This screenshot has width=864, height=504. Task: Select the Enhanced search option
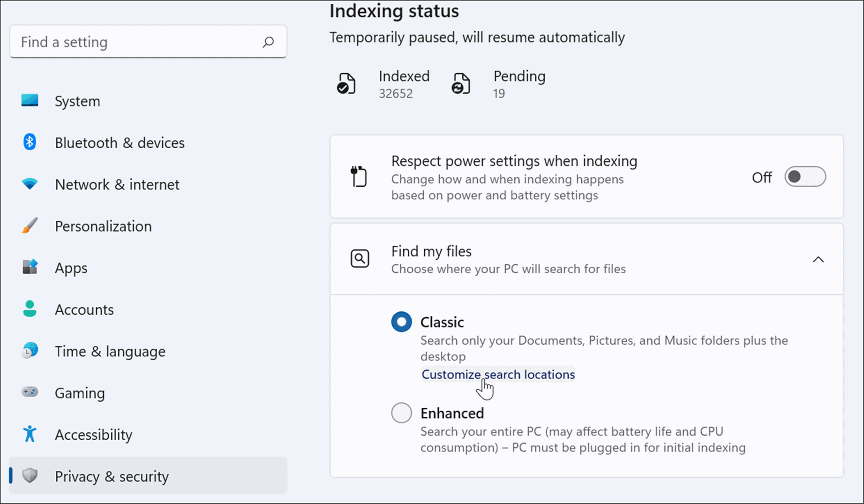tap(401, 413)
